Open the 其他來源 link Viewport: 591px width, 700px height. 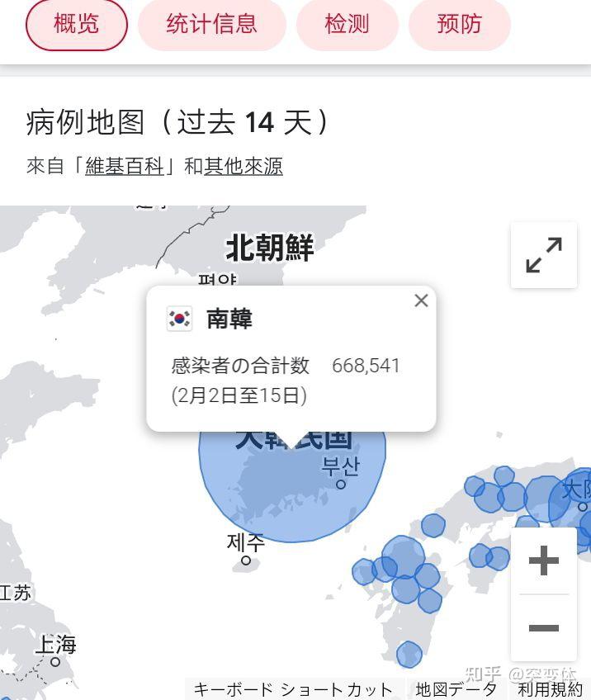pyautogui.click(x=243, y=167)
